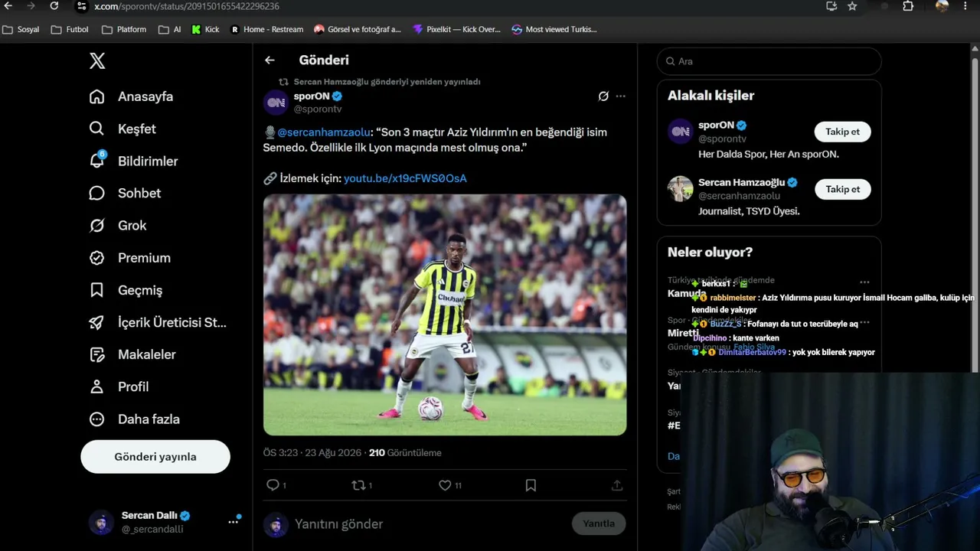This screenshot has width=980, height=551.
Task: Click the browser back arrow
Action: 8,6
